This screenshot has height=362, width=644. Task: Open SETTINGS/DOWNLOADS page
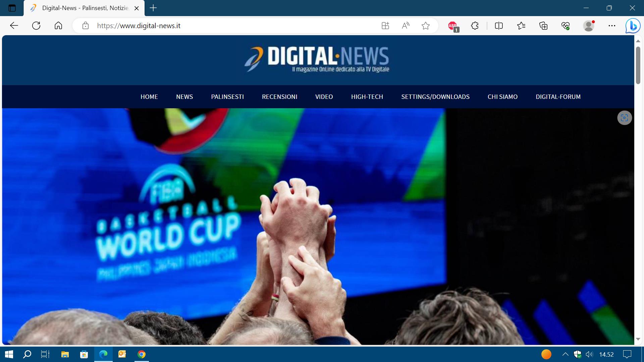pos(435,97)
